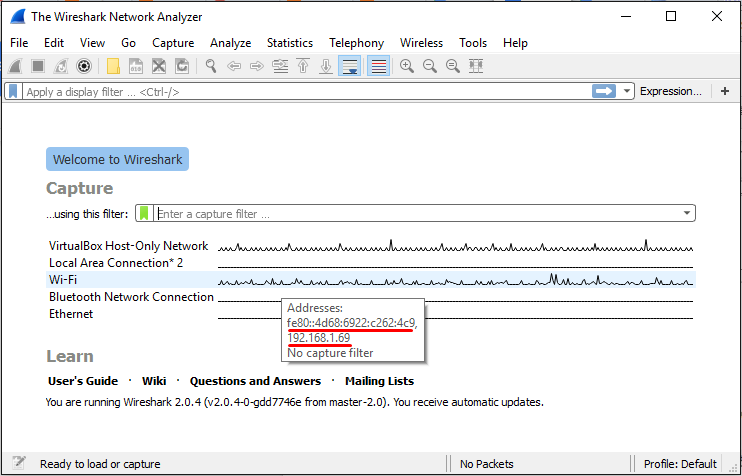Open the File menu
The height and width of the screenshot is (476, 742).
click(19, 43)
